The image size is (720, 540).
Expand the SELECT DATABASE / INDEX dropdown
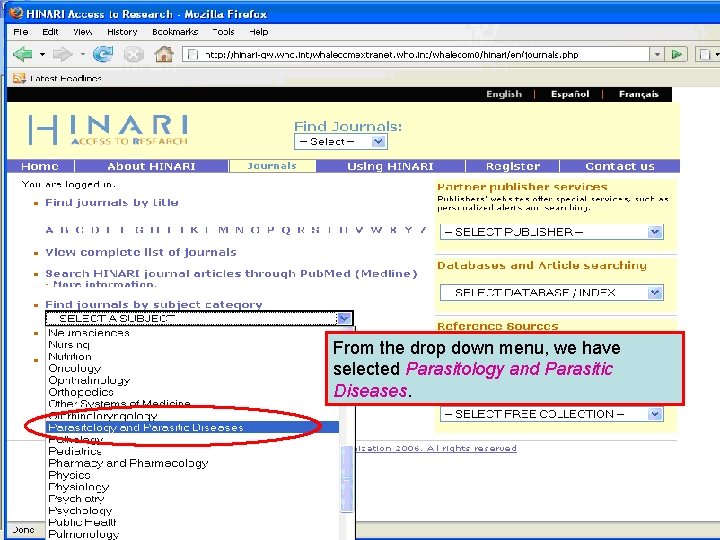click(x=551, y=292)
